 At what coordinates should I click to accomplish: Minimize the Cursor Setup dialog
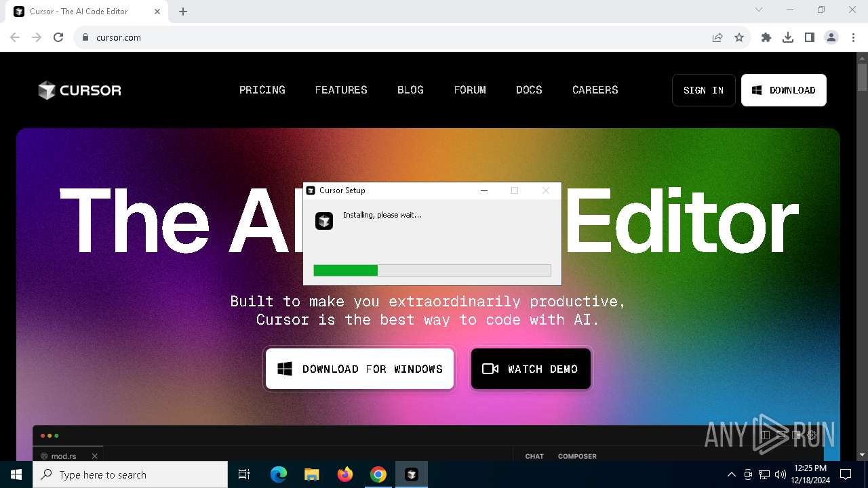click(x=484, y=190)
